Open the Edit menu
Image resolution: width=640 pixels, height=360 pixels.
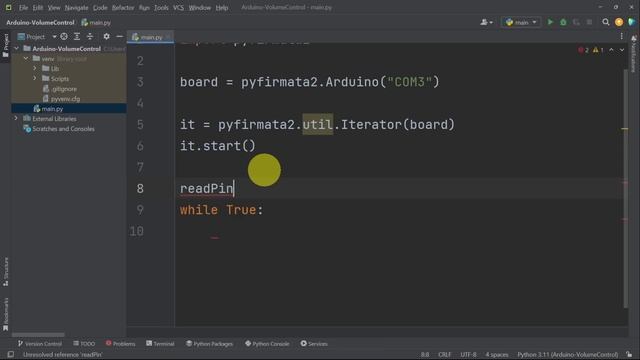click(38, 7)
